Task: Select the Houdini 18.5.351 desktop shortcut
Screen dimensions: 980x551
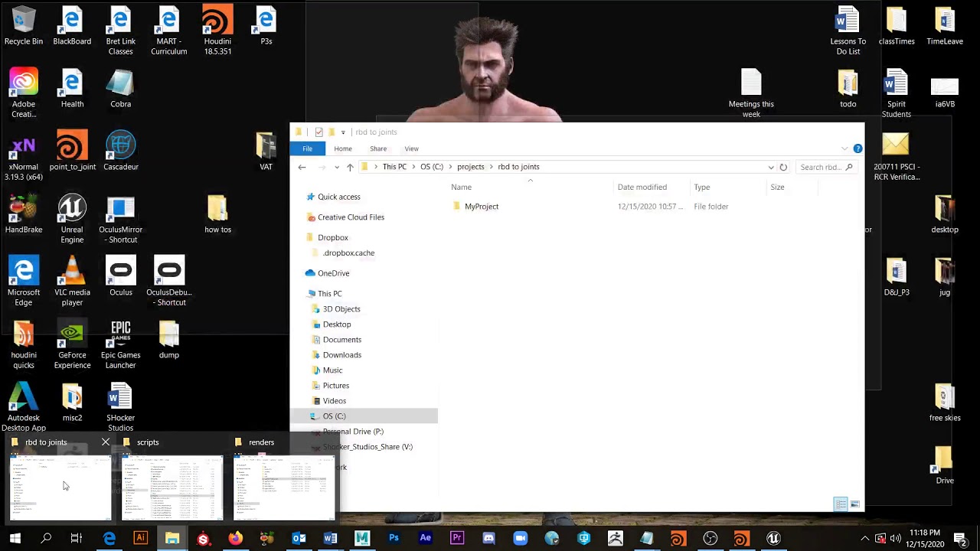Action: tap(217, 31)
